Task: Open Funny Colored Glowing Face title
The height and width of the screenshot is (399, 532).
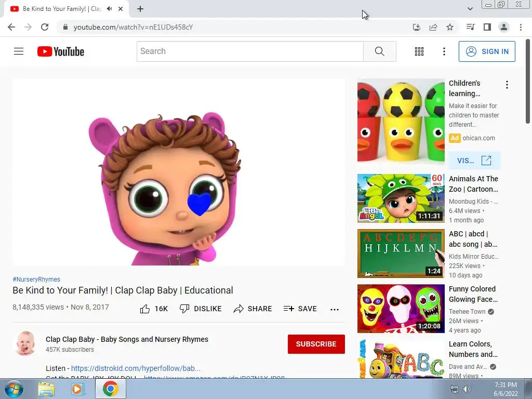Action: click(473, 294)
